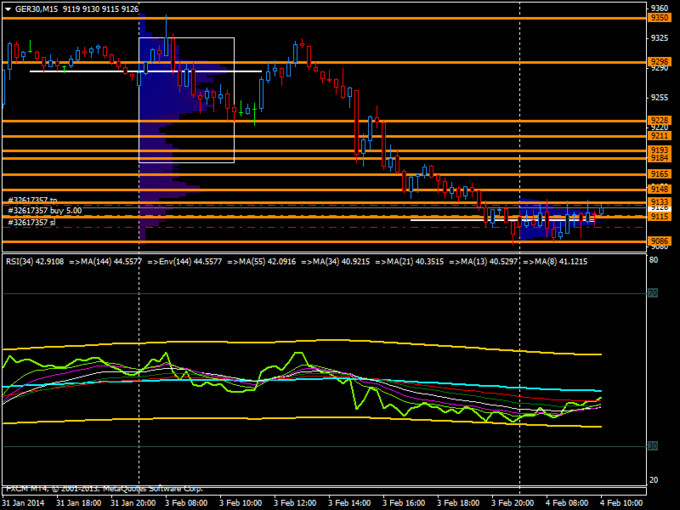Click the 9228 price level label
The image size is (680, 510).
point(659,120)
